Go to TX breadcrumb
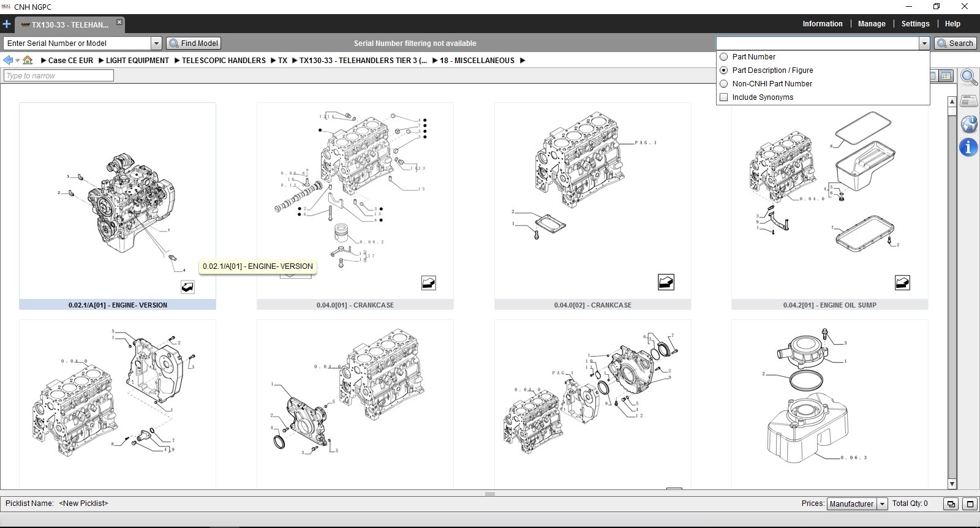 282,61
